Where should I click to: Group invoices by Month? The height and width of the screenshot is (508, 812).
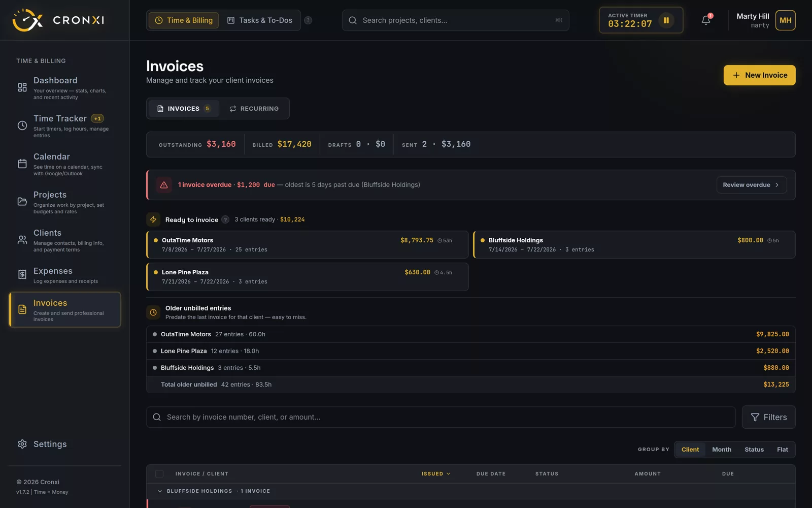tap(722, 450)
